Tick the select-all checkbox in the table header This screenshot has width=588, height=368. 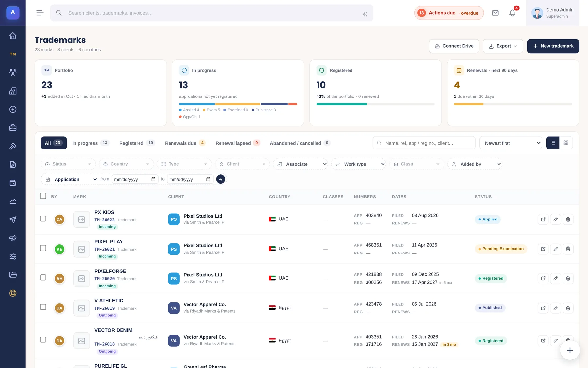(x=43, y=196)
